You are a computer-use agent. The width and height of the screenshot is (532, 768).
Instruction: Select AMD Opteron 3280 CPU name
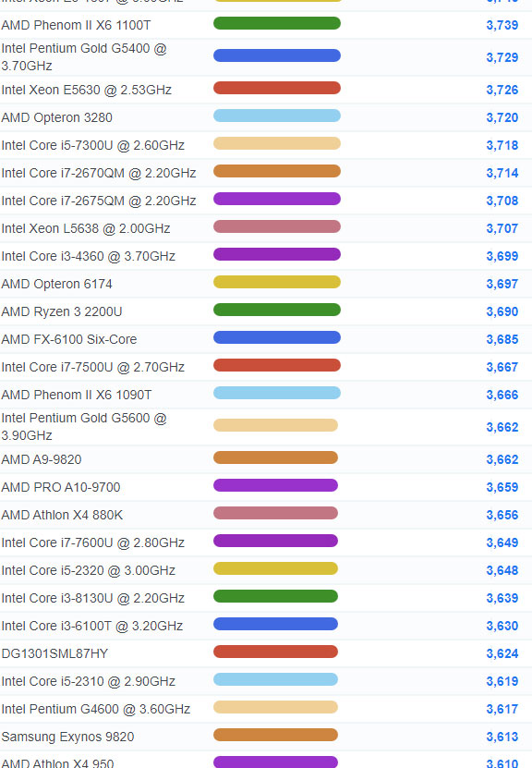click(56, 117)
